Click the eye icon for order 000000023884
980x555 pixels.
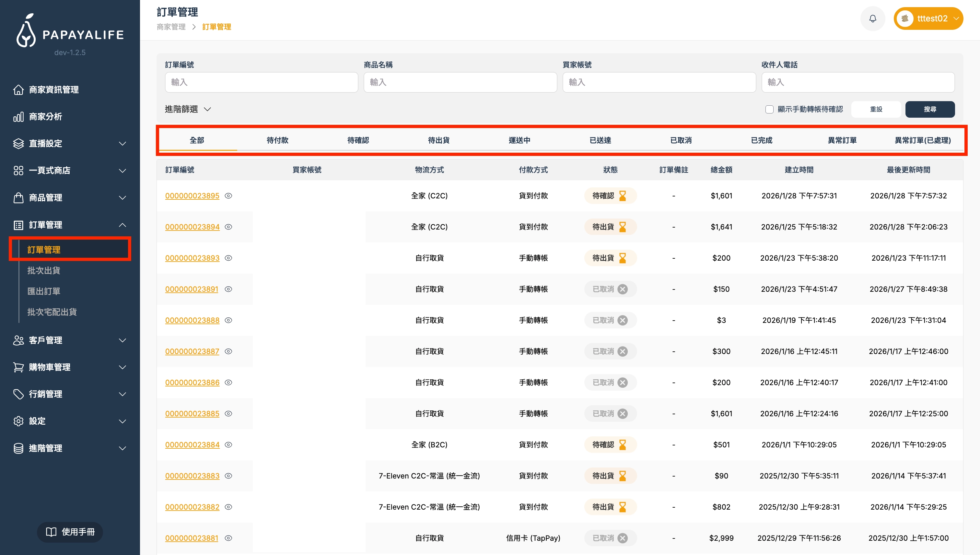coord(228,445)
